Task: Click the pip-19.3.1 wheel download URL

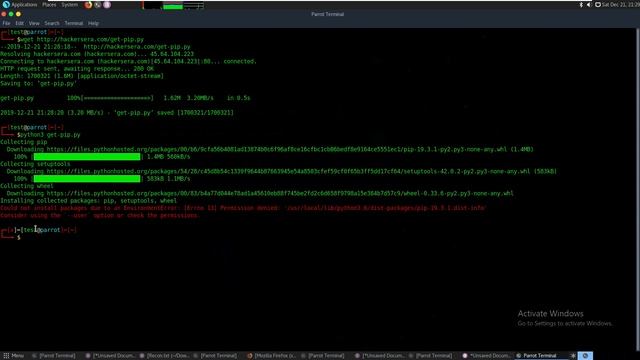Action: click(x=276, y=149)
